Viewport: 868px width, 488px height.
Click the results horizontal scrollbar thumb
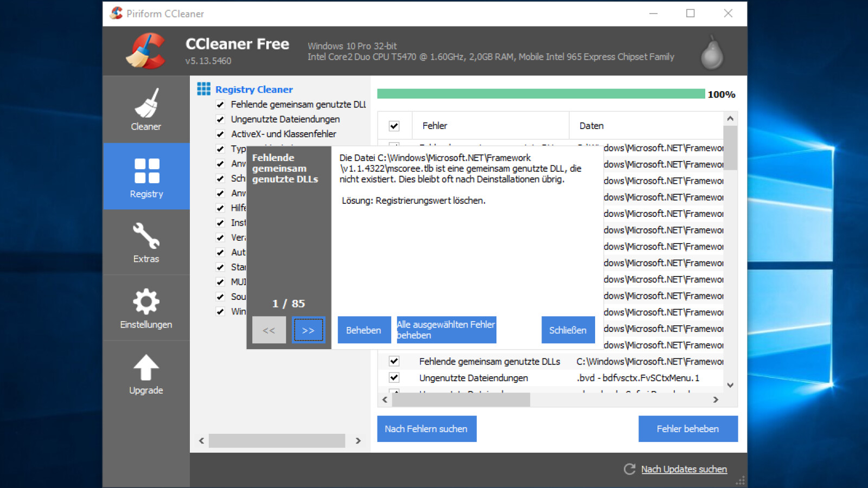pos(461,400)
